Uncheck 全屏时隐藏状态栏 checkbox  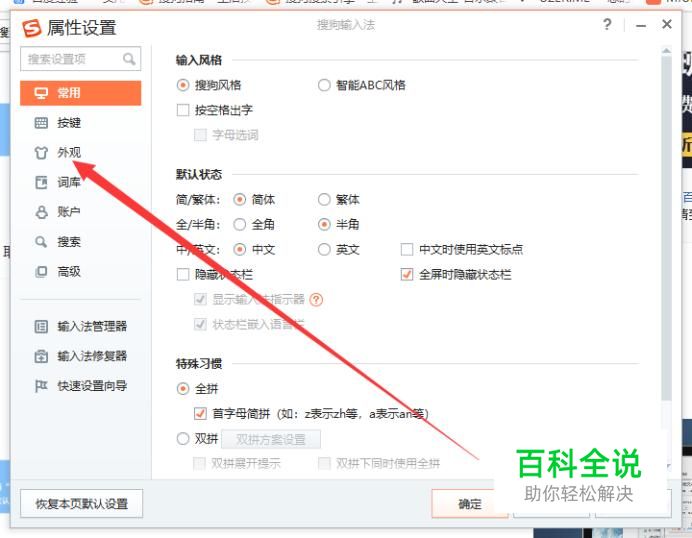406,275
